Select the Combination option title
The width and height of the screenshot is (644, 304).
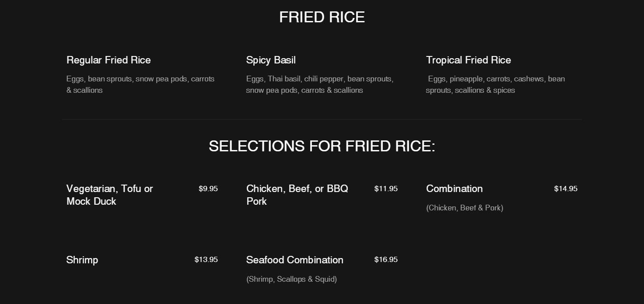click(x=454, y=189)
